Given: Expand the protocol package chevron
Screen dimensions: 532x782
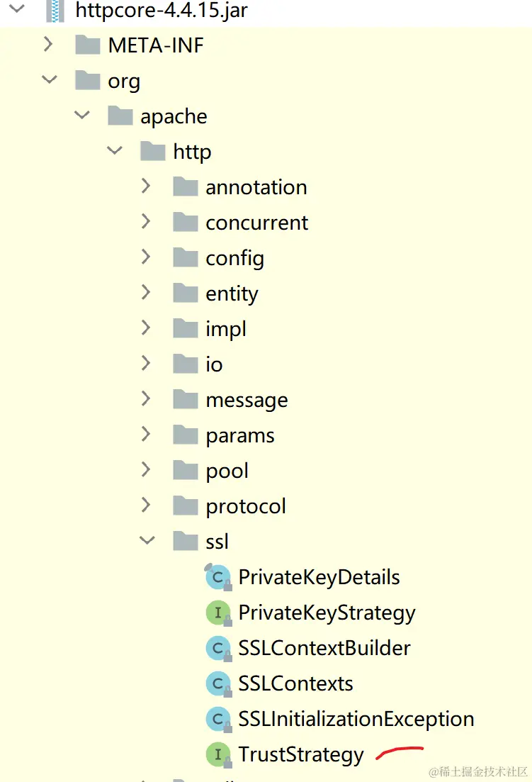Looking at the screenshot, I should (x=146, y=505).
